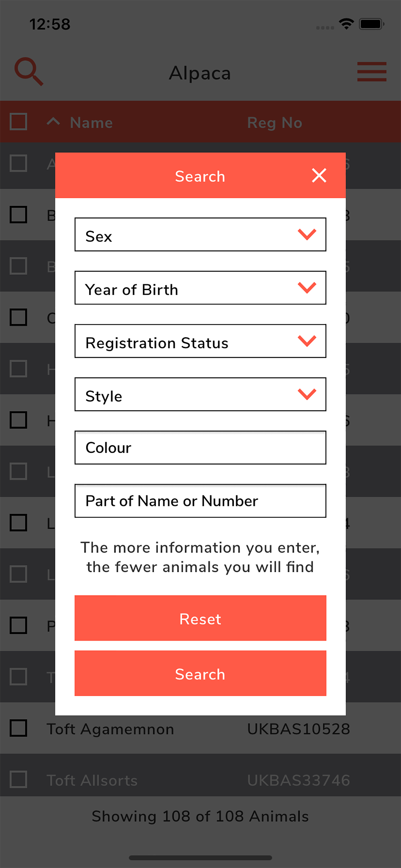Open the Year of Birth dropdown
Image resolution: width=401 pixels, height=868 pixels.
pyautogui.click(x=200, y=288)
